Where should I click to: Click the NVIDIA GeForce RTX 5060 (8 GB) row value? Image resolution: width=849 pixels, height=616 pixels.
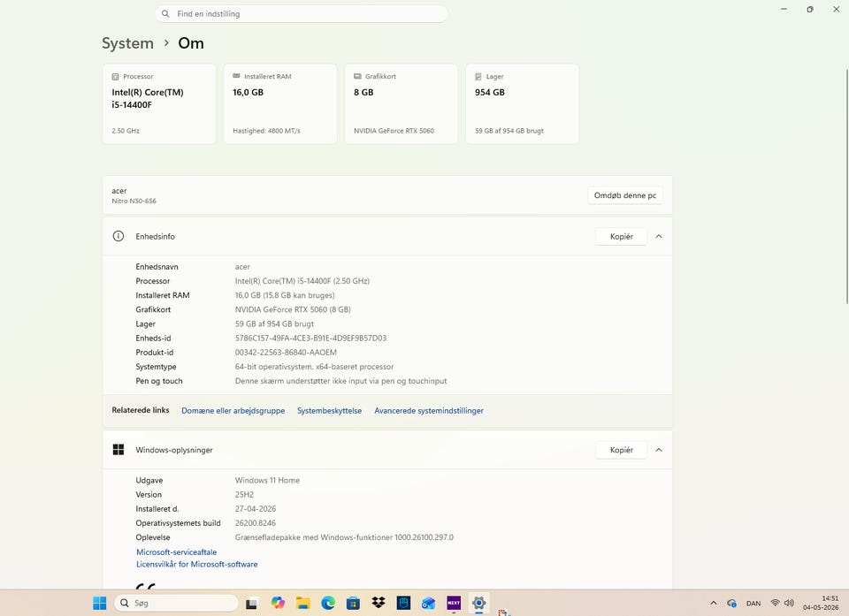[x=293, y=309]
